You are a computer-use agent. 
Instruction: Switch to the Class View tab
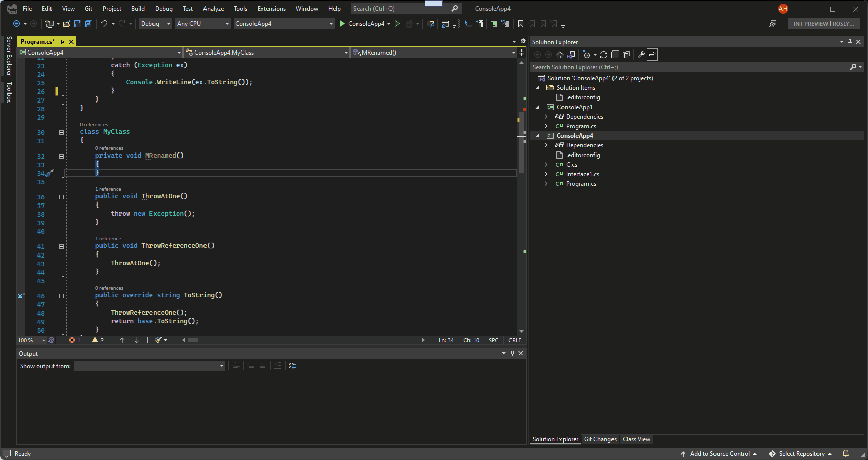pyautogui.click(x=636, y=439)
